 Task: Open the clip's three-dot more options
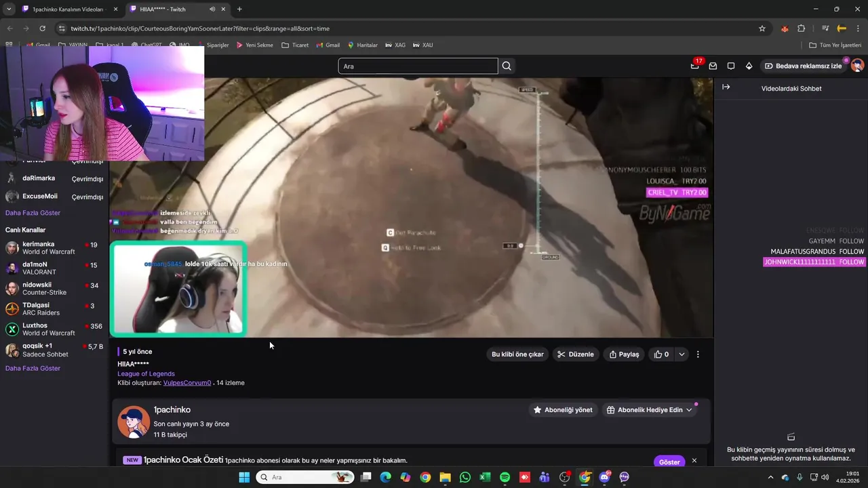(698, 354)
